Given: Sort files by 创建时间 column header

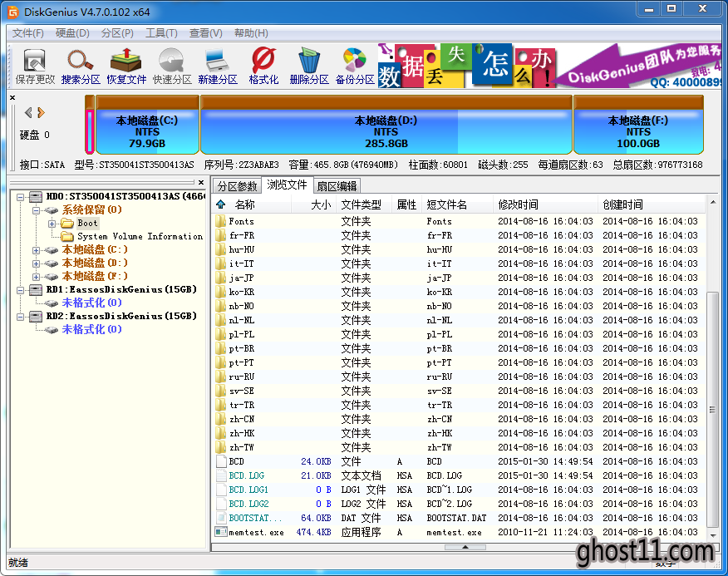Looking at the screenshot, I should [651, 204].
